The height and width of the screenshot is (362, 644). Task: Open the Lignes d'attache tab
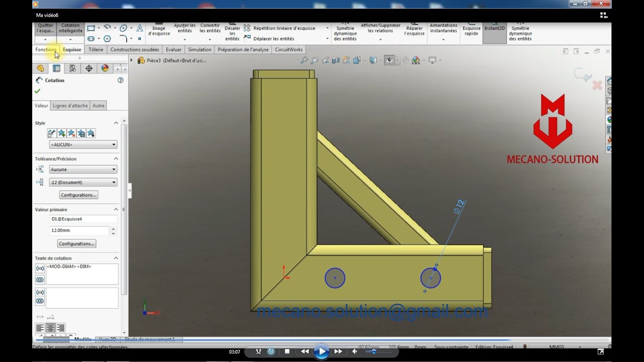click(x=70, y=106)
